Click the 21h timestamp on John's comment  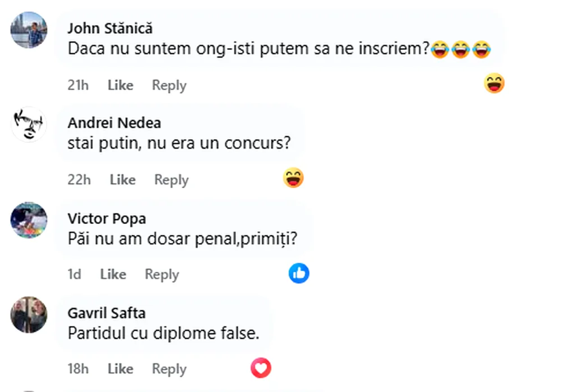point(78,86)
